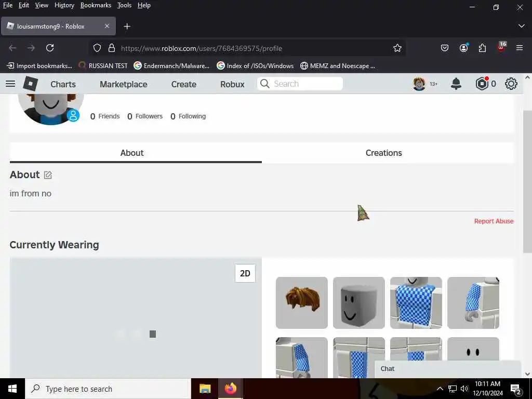532x399 pixels.
Task: Open the volume control in tray
Action: (464, 389)
